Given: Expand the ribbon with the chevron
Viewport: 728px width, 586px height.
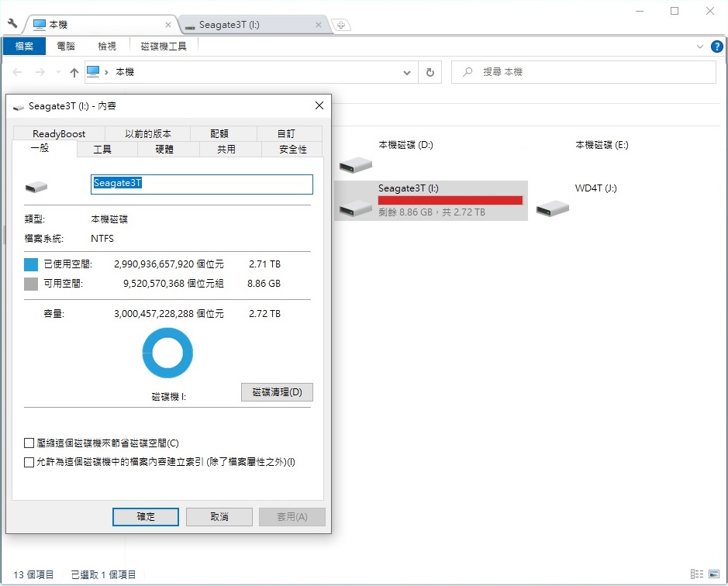Looking at the screenshot, I should pos(699,47).
